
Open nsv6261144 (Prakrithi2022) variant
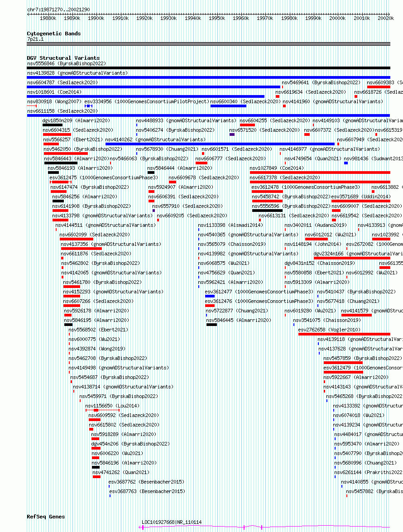tap(369, 472)
